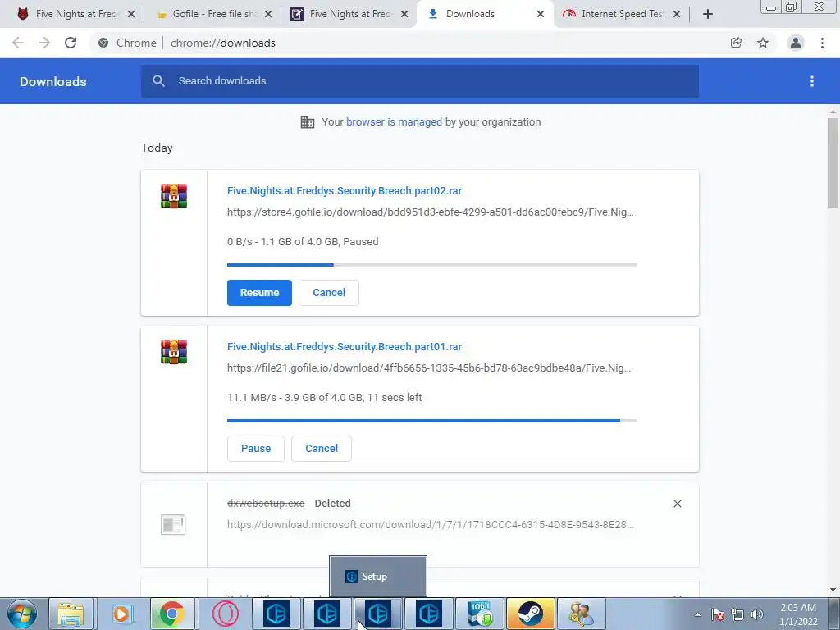The width and height of the screenshot is (840, 630).
Task: Show hidden system tray icons
Action: click(697, 614)
